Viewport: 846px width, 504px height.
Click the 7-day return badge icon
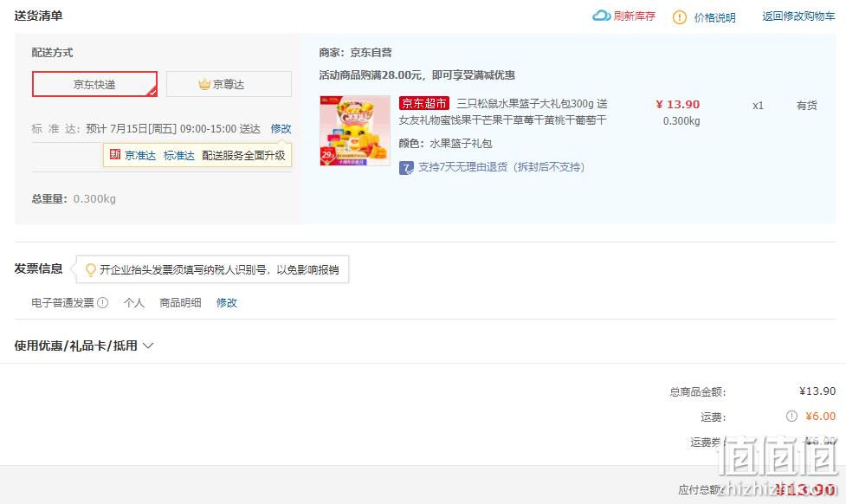point(406,168)
